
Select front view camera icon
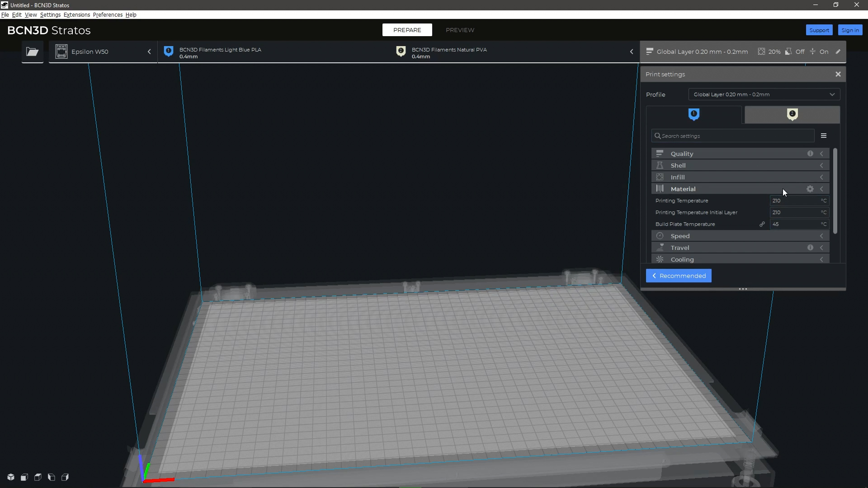click(x=24, y=477)
